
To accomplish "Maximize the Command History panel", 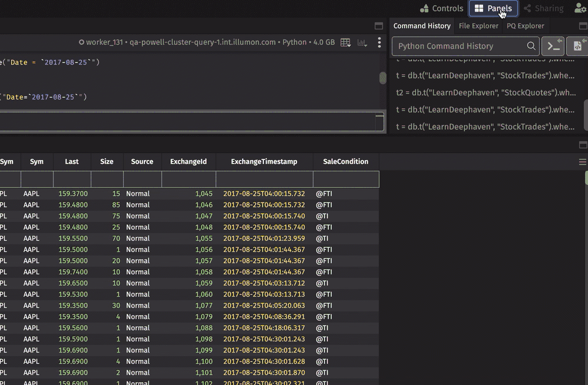I will [x=583, y=26].
